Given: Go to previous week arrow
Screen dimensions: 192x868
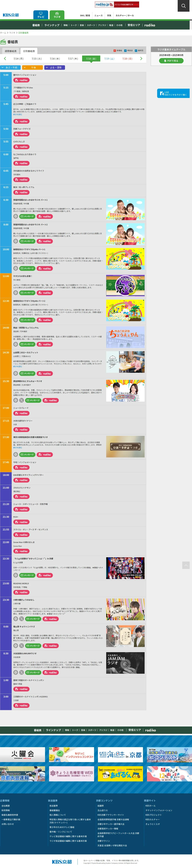Looking at the screenshot, I should [5, 59].
